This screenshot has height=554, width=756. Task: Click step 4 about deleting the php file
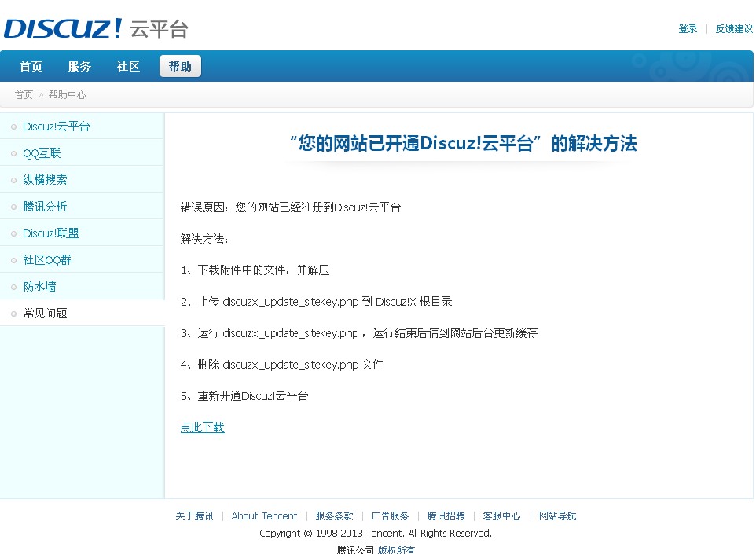point(282,365)
